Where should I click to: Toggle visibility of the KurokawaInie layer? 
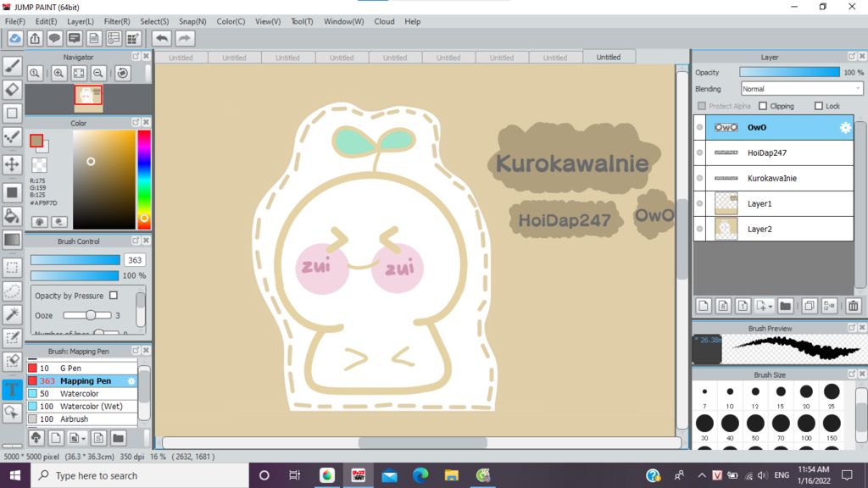coord(699,178)
